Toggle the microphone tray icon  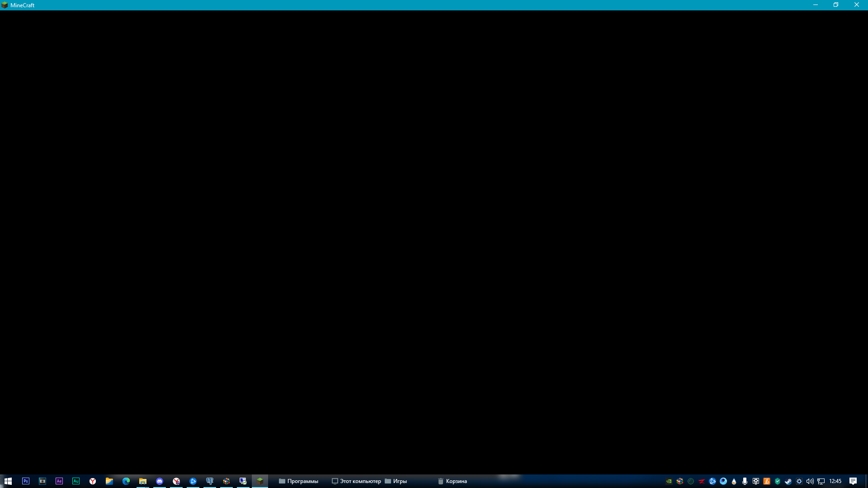(x=745, y=481)
